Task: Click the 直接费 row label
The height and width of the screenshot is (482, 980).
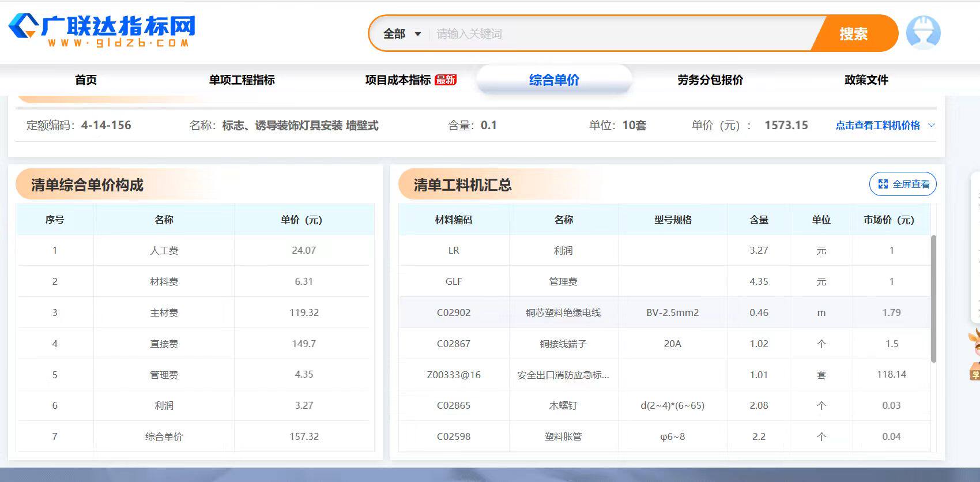Action: pos(164,344)
